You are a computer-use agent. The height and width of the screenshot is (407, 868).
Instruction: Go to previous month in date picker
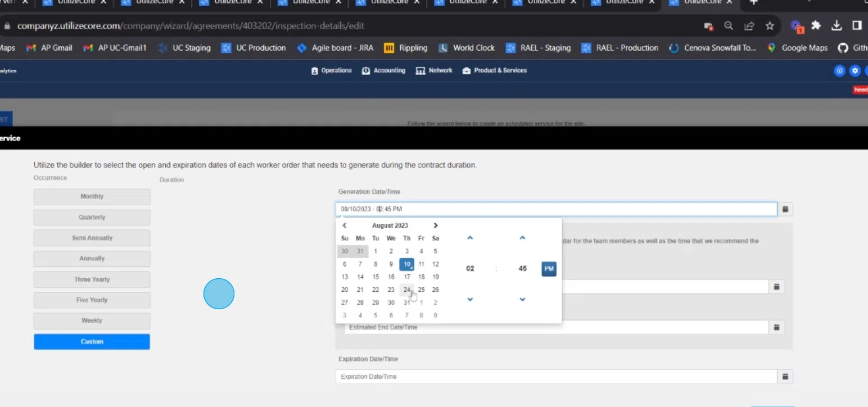tap(345, 225)
